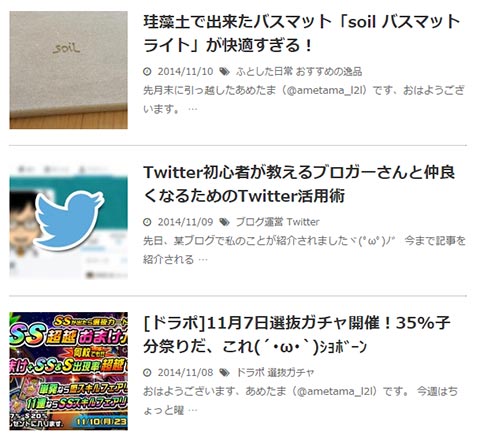Click the Twitter bird thumbnail image
The height and width of the screenshot is (439, 480).
pyautogui.click(x=68, y=221)
